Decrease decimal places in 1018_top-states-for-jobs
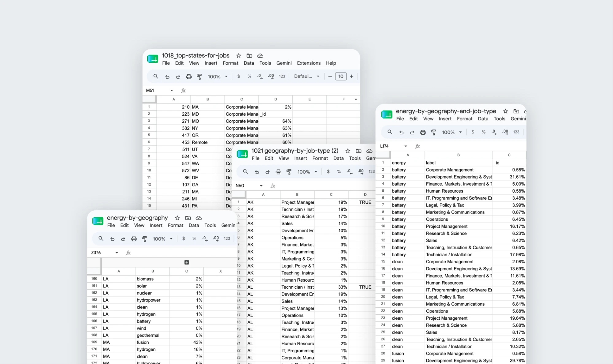Screen dimensions: 613x364 click(260, 76)
